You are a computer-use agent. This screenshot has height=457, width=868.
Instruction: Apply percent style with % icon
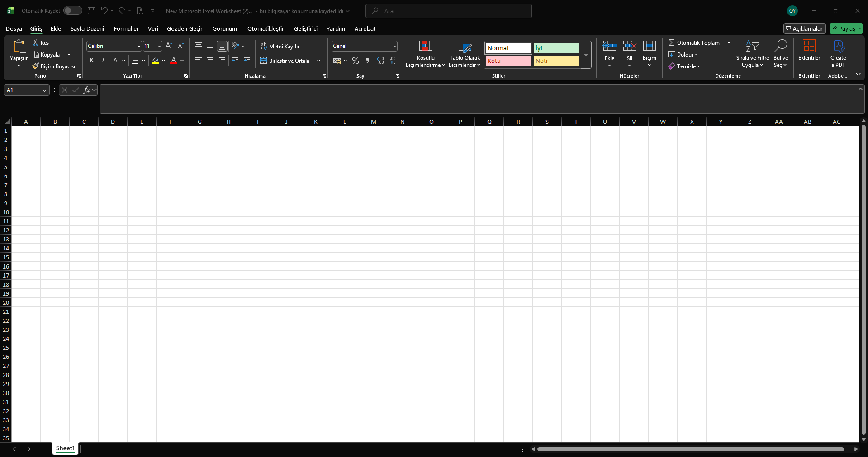click(356, 61)
